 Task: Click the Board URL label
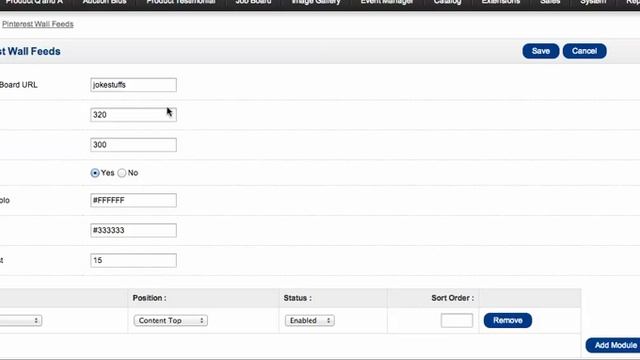pyautogui.click(x=18, y=85)
